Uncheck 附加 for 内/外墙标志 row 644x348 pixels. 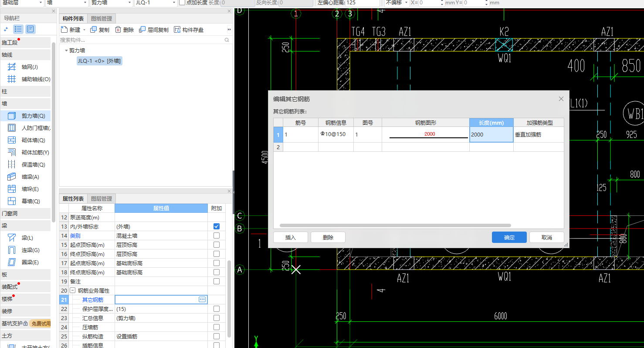(x=217, y=226)
